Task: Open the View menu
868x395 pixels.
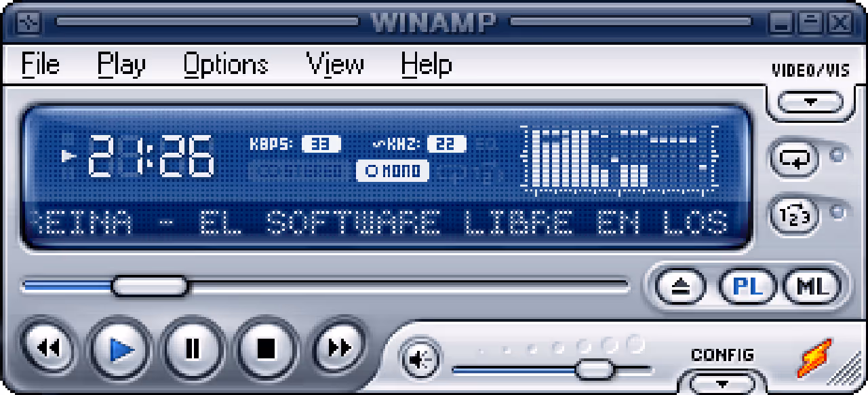Action: pos(336,64)
